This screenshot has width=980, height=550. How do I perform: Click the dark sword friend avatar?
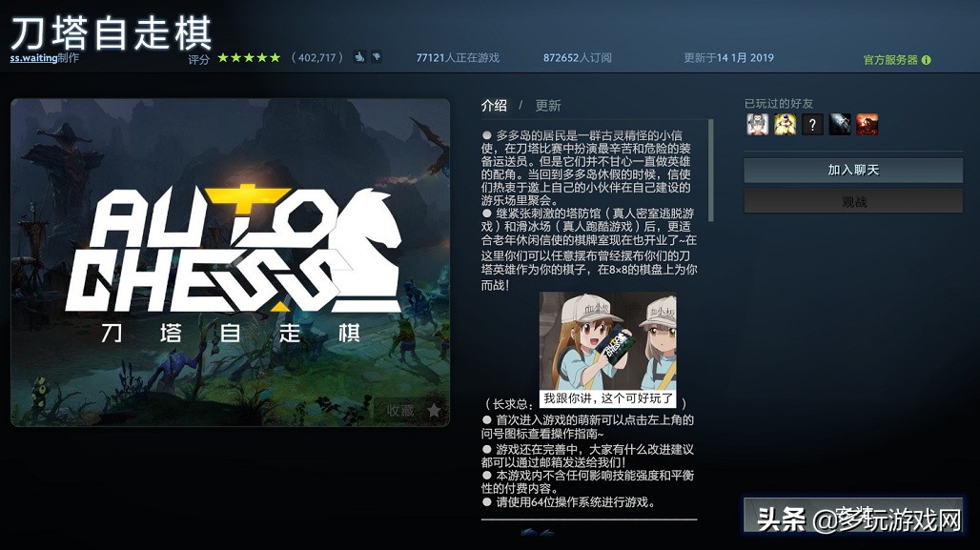[x=840, y=124]
